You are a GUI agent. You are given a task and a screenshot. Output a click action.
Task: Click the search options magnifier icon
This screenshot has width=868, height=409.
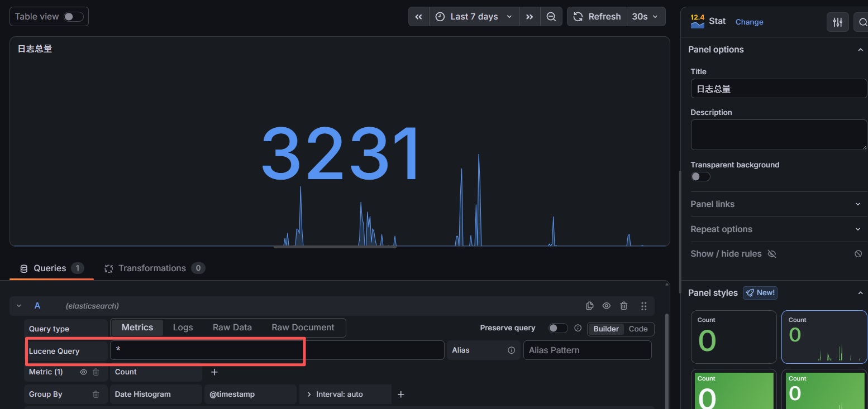[x=861, y=22]
